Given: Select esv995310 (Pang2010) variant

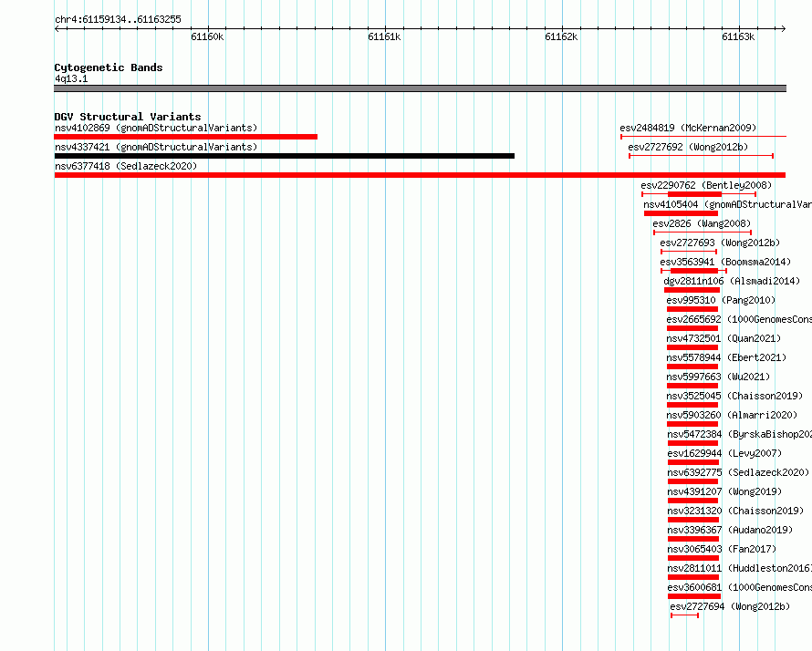Looking at the screenshot, I should [721, 300].
